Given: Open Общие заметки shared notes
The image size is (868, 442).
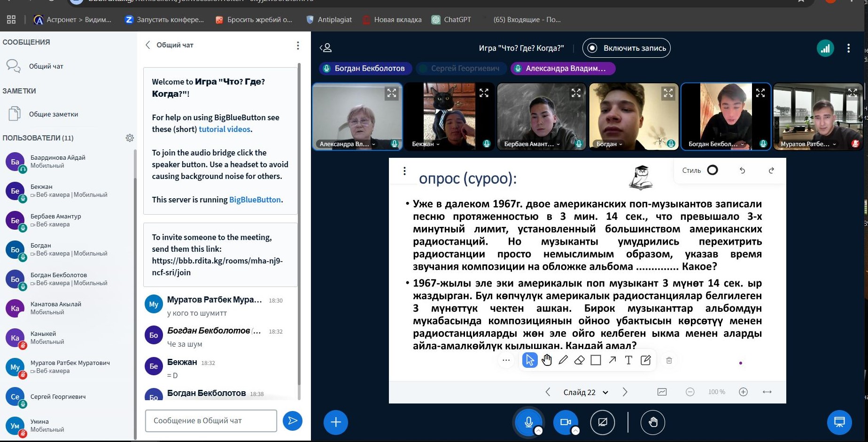Looking at the screenshot, I should (53, 114).
